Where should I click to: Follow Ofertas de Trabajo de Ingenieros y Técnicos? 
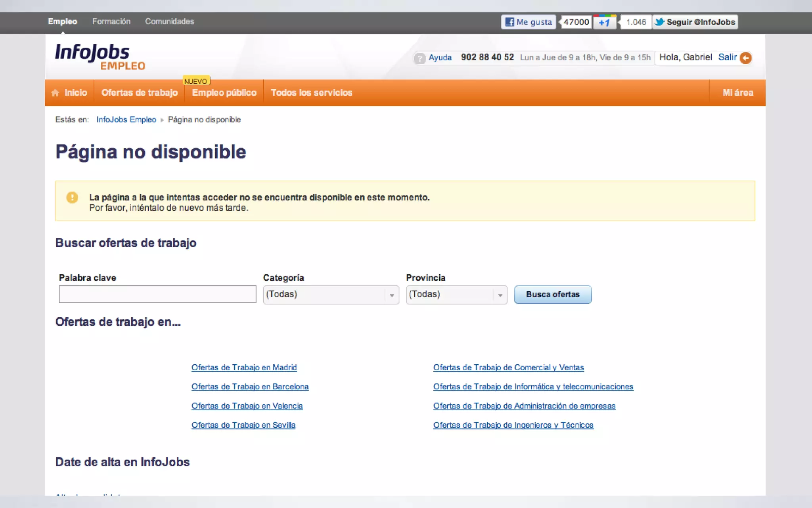(x=513, y=425)
